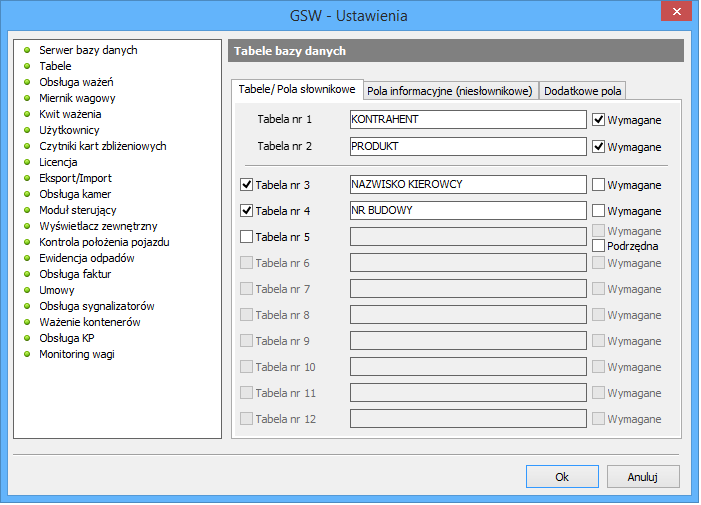Select Licencja in the settings list
This screenshot has height=505, width=701.
[58, 162]
